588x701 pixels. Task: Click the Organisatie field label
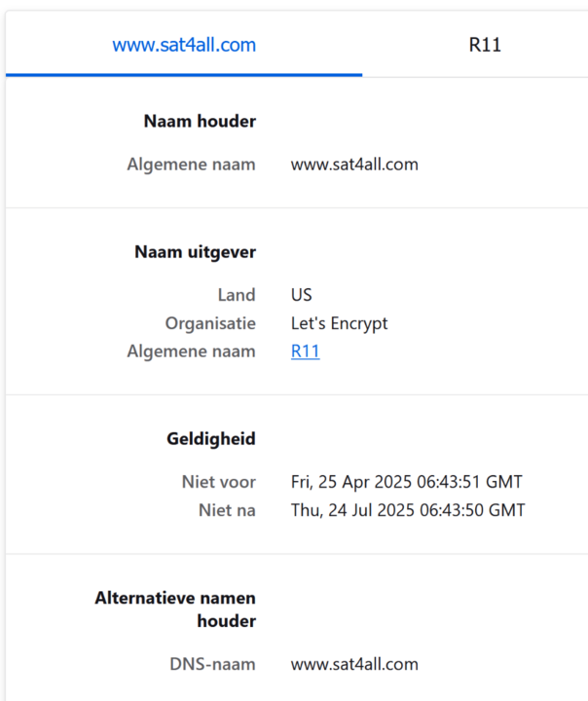[210, 323]
